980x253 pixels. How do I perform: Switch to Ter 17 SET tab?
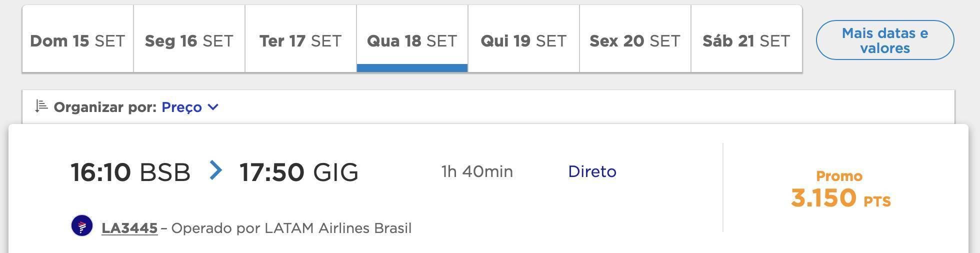tap(300, 39)
